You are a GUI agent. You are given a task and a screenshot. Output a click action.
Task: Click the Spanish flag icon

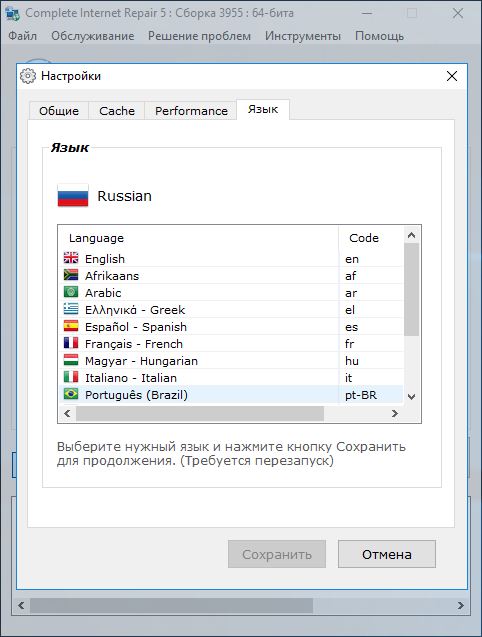71,326
